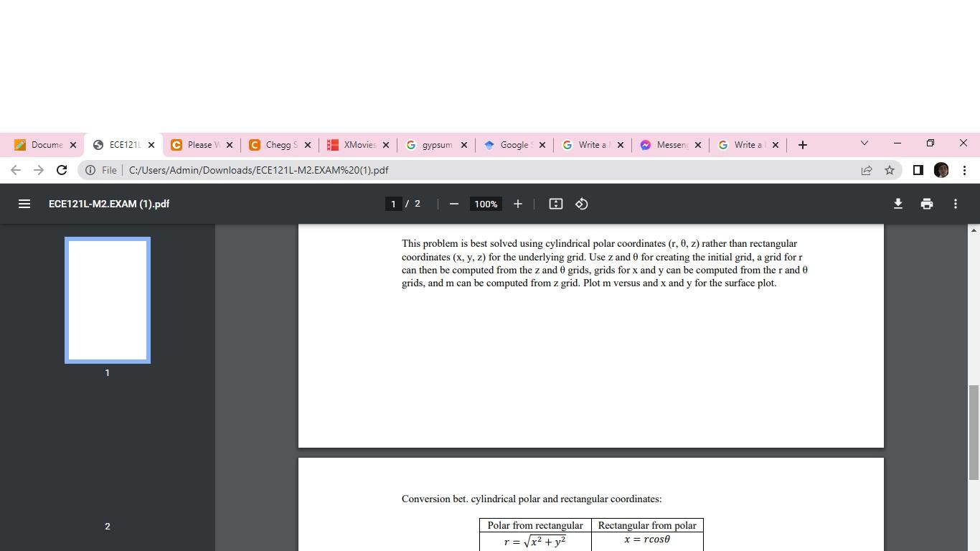Click the fit to page icon
The width and height of the screenshot is (980, 551).
pos(555,204)
